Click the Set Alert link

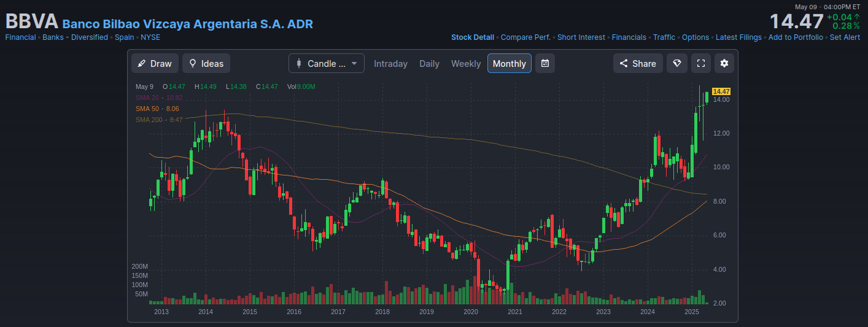click(845, 37)
